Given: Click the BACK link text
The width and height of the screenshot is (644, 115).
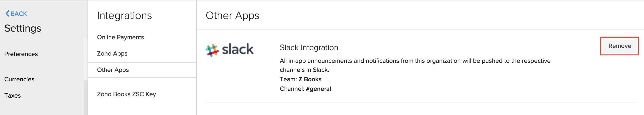Looking at the screenshot, I should click(x=19, y=14).
